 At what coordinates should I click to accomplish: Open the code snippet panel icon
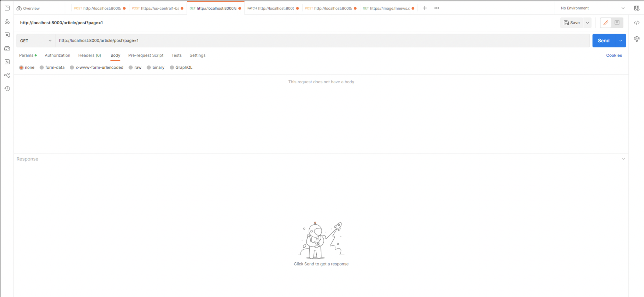pos(637,23)
